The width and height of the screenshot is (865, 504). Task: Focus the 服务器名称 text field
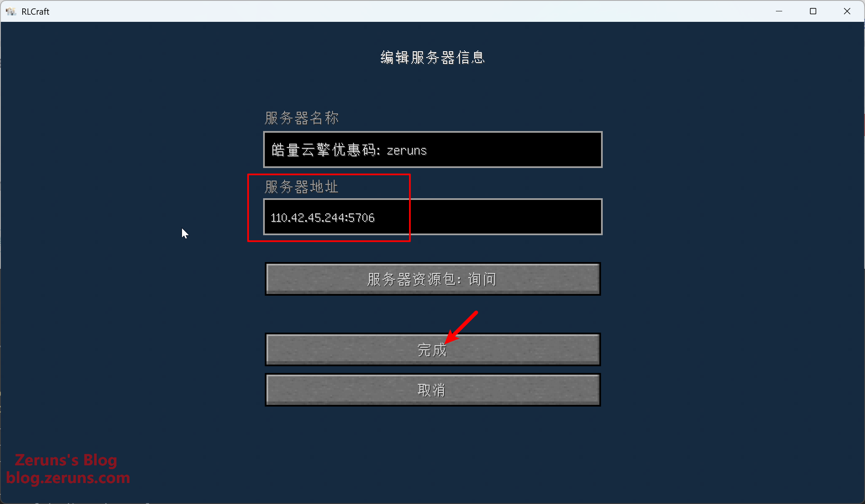tap(432, 150)
